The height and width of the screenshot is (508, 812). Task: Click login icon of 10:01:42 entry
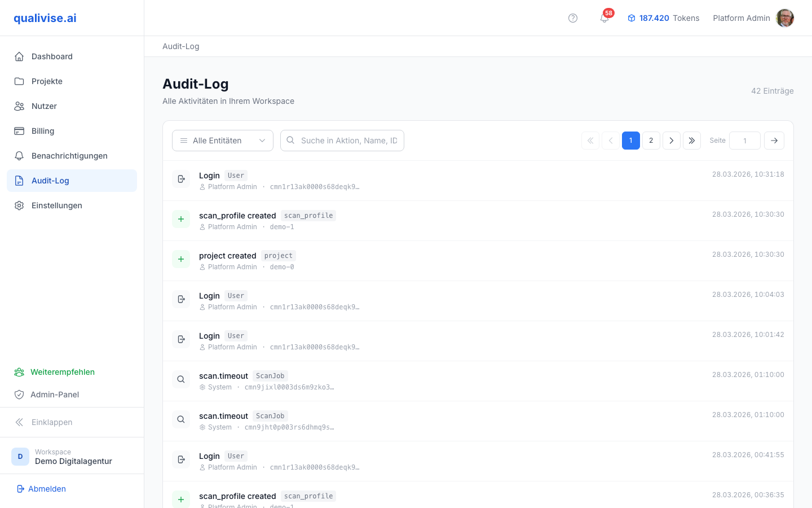click(181, 339)
